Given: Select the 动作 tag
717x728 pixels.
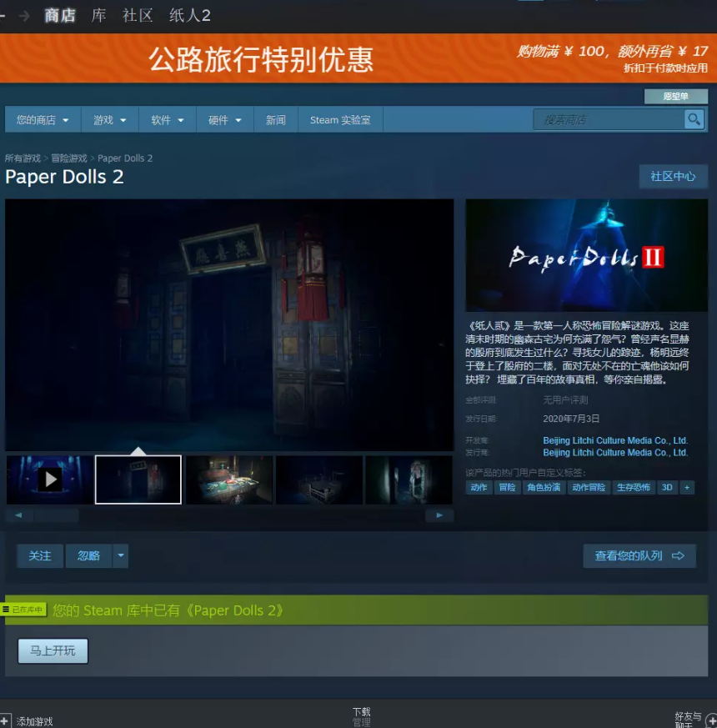Looking at the screenshot, I should [x=479, y=488].
